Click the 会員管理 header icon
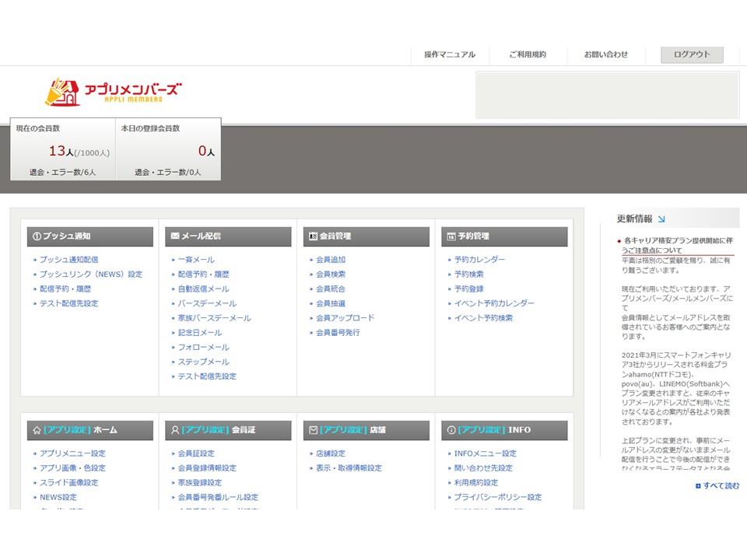This screenshot has width=747, height=560. point(313,236)
